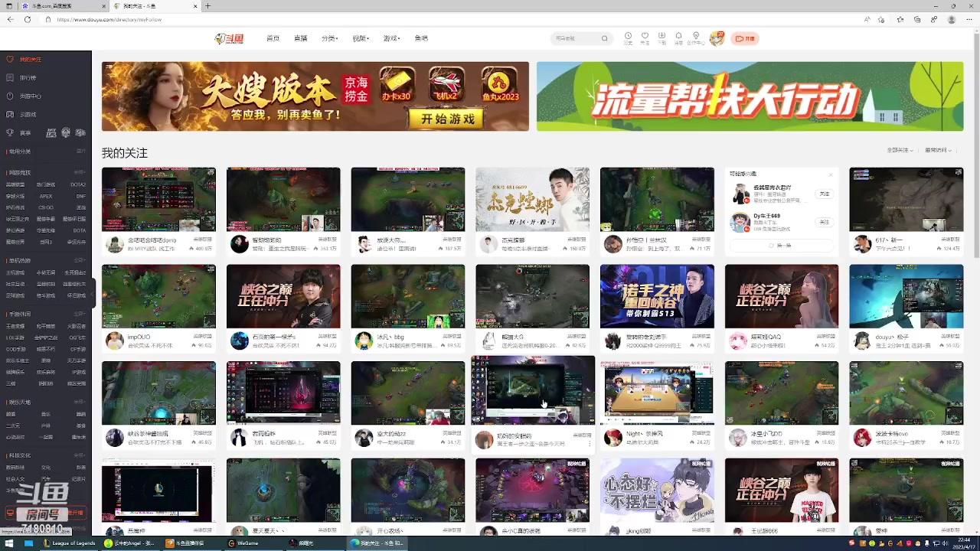Open 鱼吧 in the header menu

421,38
